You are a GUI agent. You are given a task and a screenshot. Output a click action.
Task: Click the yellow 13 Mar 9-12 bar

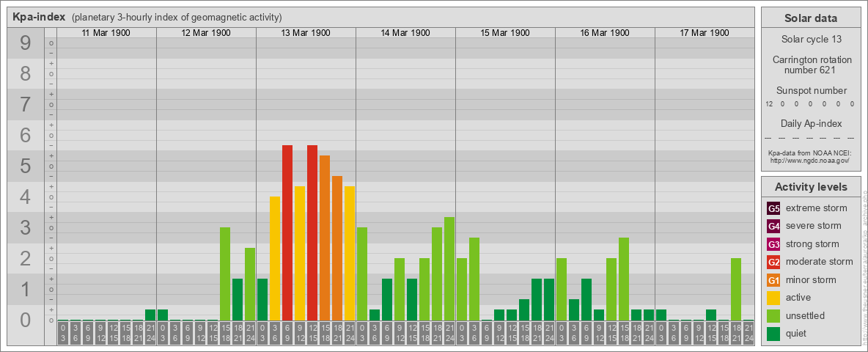[300, 254]
